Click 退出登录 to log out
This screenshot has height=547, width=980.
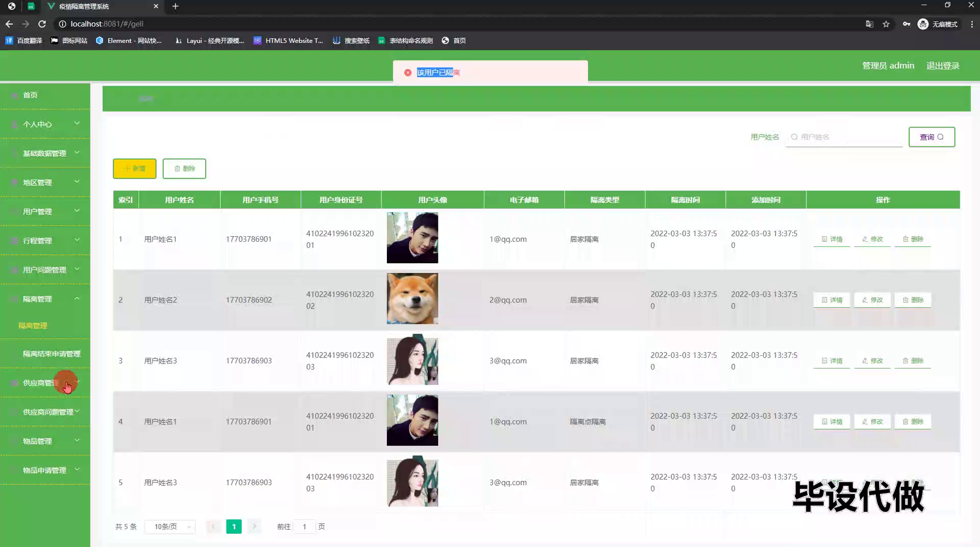click(943, 66)
